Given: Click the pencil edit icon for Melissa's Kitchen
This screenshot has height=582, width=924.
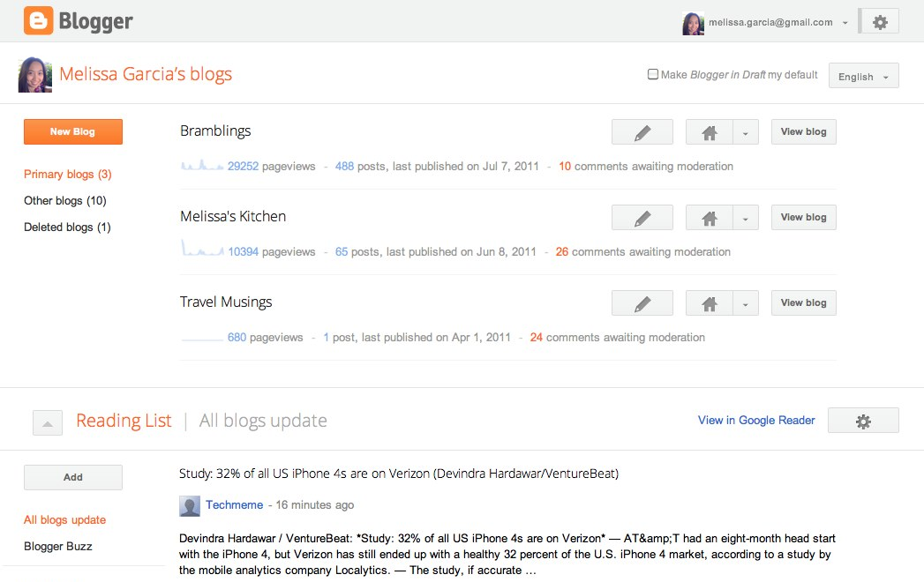Looking at the screenshot, I should 642,218.
